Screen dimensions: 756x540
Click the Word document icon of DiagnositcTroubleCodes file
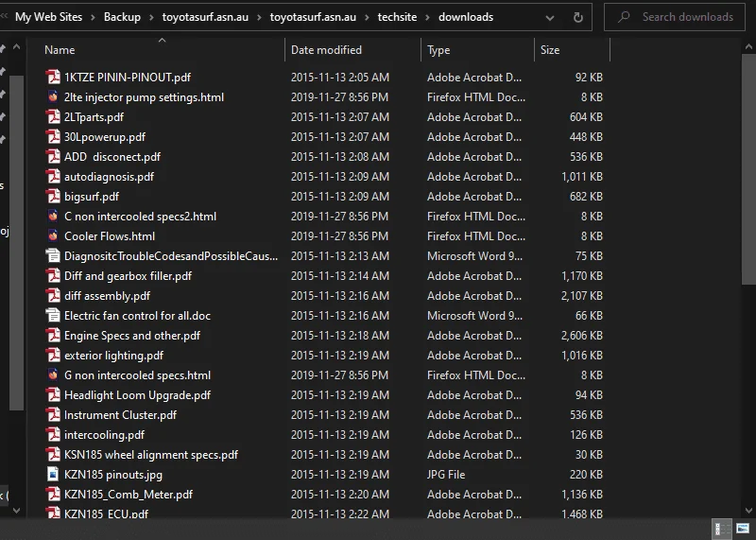[x=53, y=255]
